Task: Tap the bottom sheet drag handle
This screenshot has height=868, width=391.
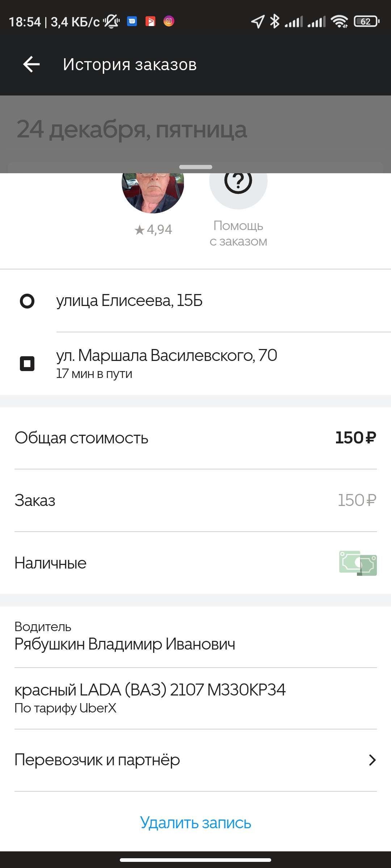Action: pyautogui.click(x=195, y=167)
